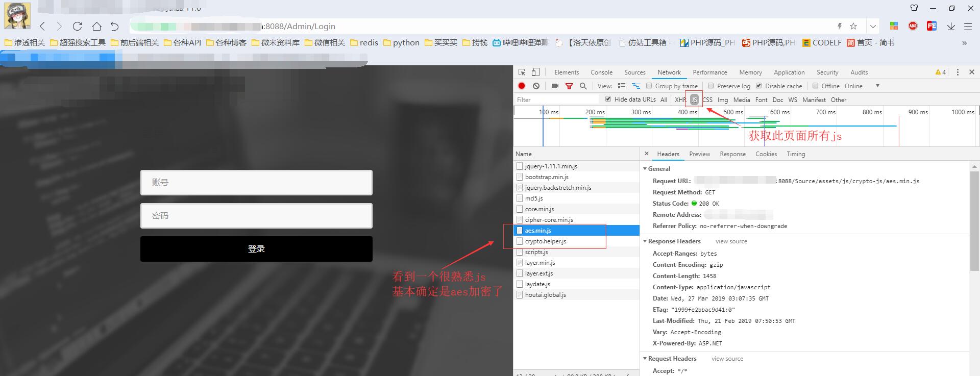Focus the 密码 password input field
This screenshot has height=376, width=980.
pos(256,215)
